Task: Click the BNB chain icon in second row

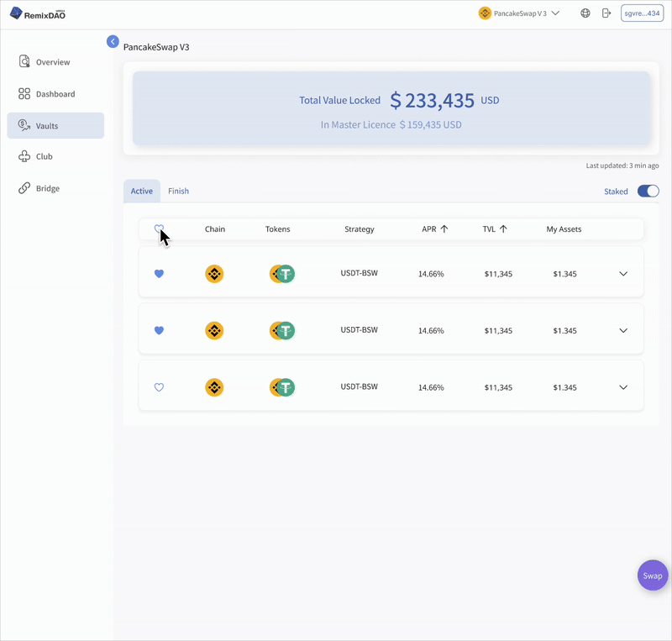Action: 214,330
